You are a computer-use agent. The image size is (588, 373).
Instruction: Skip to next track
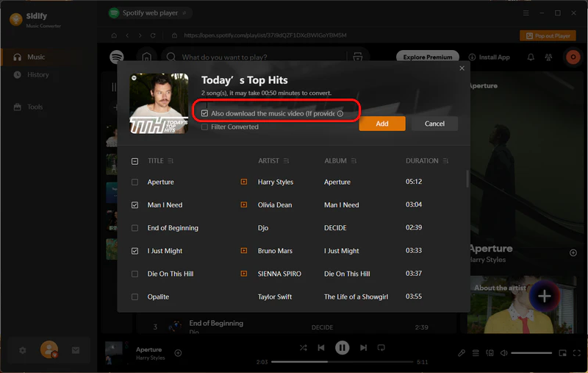[363, 347]
